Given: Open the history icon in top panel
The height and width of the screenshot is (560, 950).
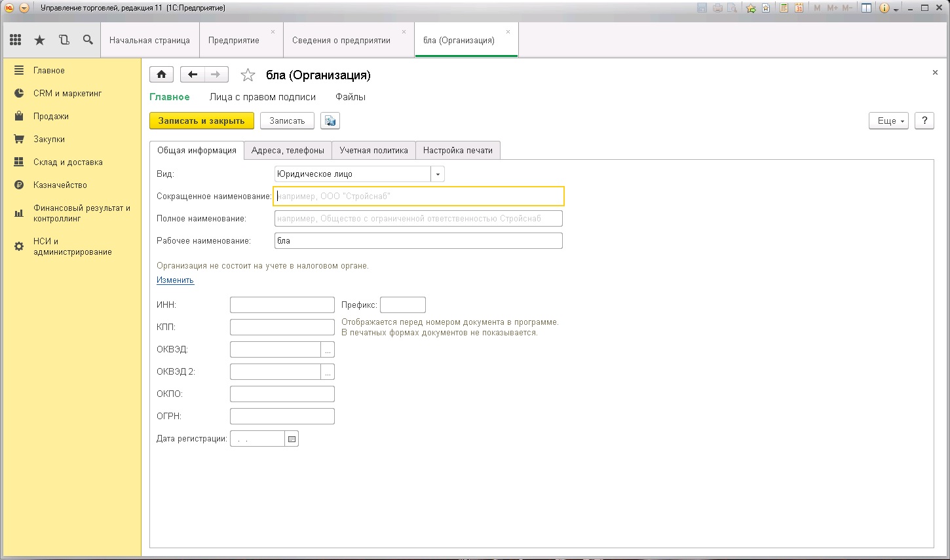Looking at the screenshot, I should tap(64, 40).
